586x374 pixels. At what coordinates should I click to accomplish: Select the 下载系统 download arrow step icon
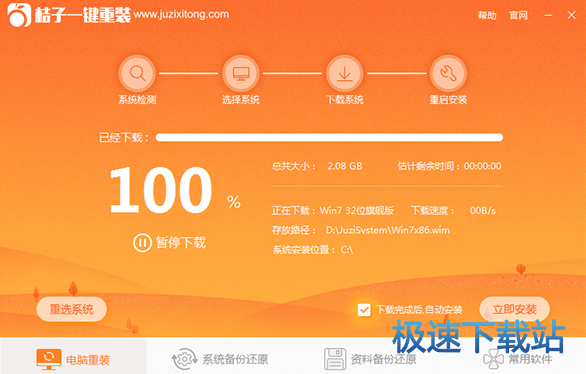(345, 73)
